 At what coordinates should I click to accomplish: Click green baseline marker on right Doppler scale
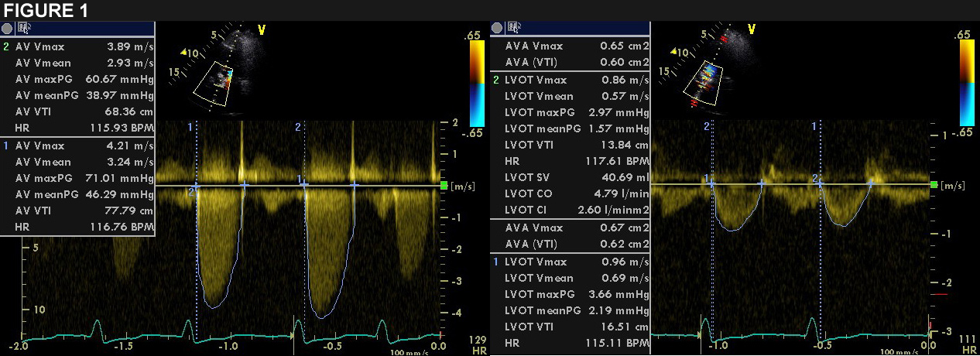[x=934, y=185]
